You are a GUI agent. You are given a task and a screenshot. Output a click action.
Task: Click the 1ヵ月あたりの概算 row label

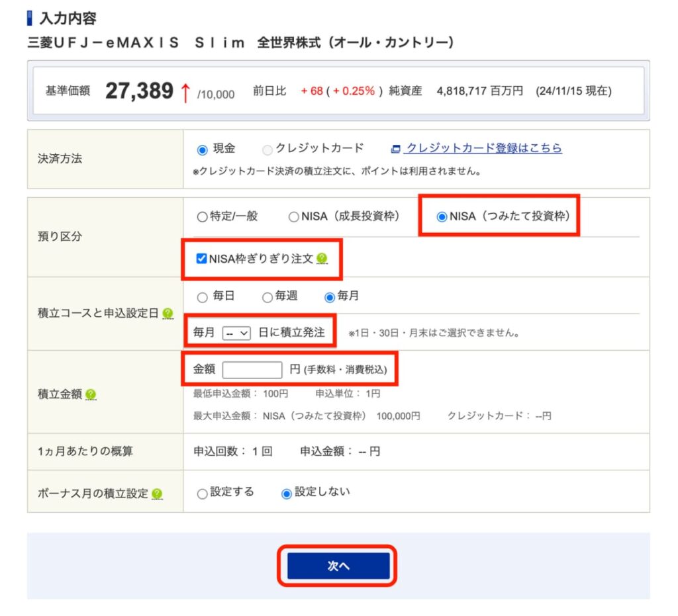point(85,451)
